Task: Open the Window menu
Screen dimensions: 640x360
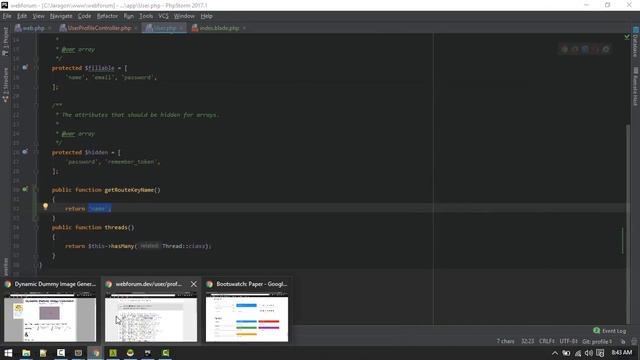Action: 184,16
